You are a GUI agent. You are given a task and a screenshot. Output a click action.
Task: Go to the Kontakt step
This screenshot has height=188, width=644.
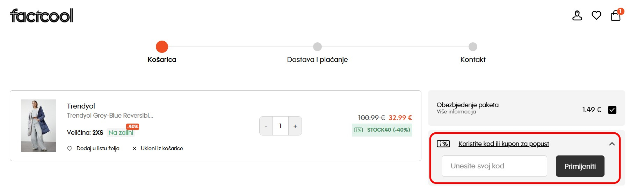(x=473, y=47)
